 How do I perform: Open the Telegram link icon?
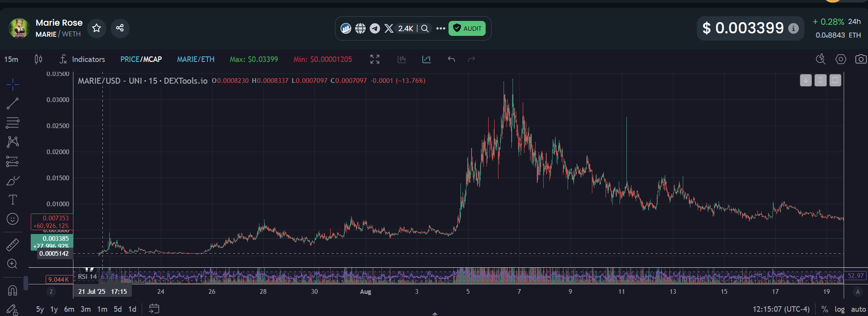click(x=375, y=29)
